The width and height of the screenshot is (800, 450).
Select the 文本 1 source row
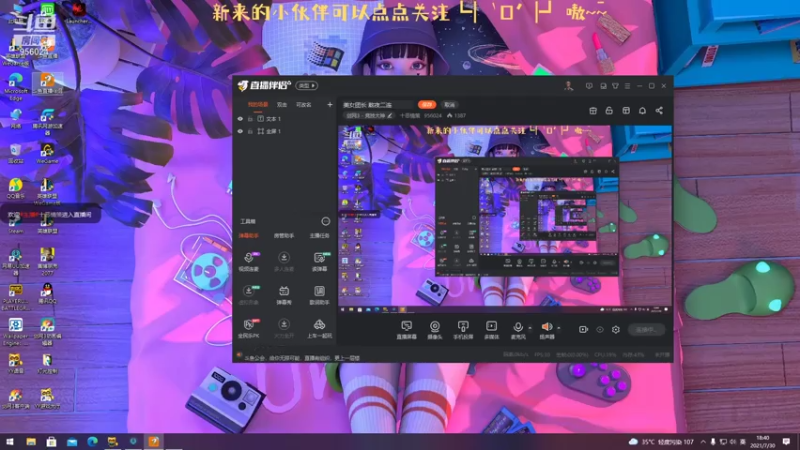pyautogui.click(x=285, y=119)
